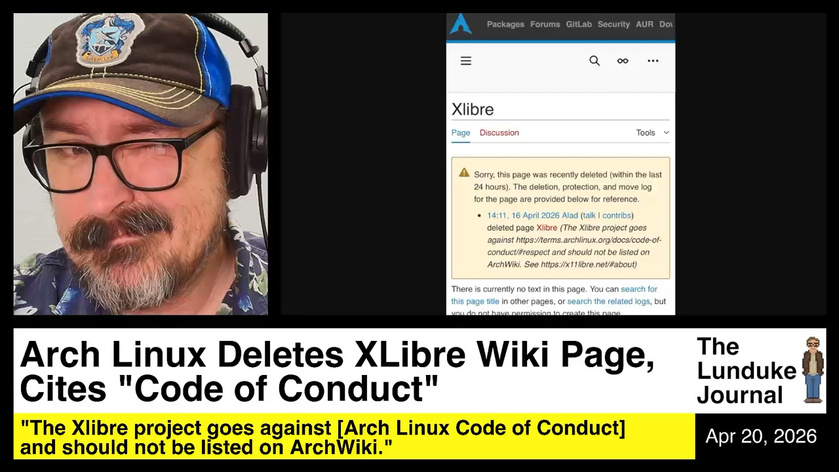Go to GitLab in the navigation bar
Image resolution: width=839 pixels, height=472 pixels.
point(579,25)
